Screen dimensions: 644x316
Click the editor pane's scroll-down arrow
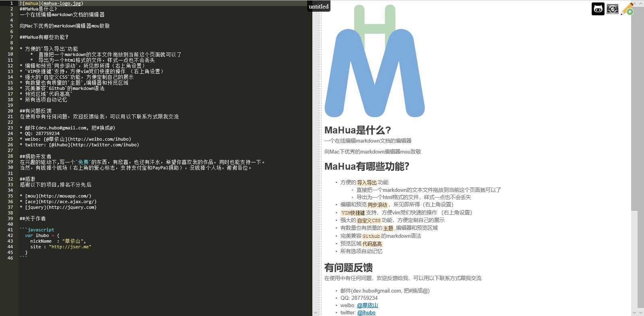point(316,313)
